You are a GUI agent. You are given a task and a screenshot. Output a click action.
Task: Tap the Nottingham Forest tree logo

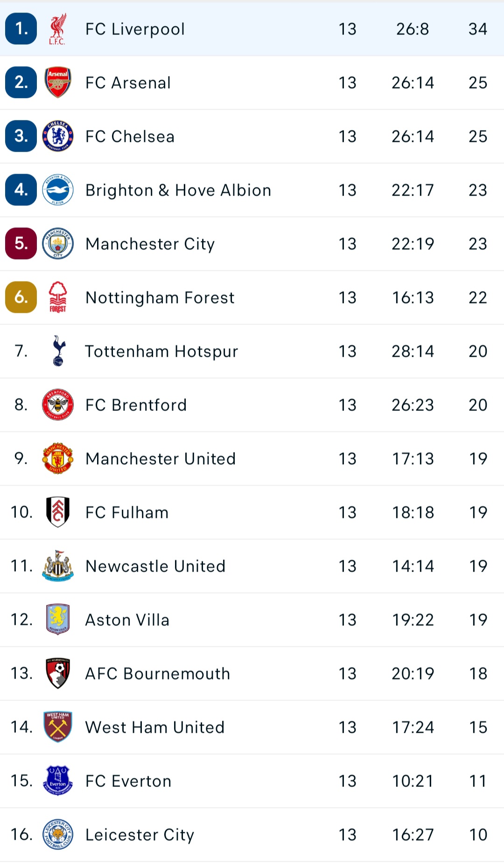coord(58,297)
